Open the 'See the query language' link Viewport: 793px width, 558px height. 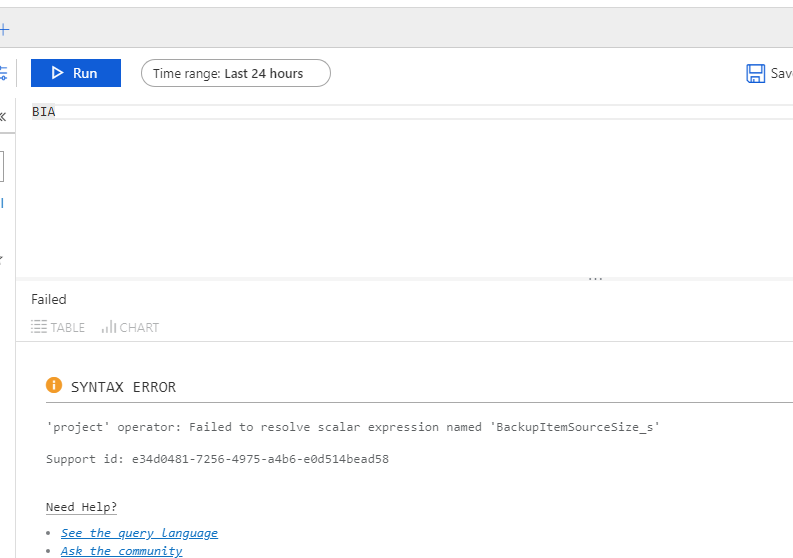(x=139, y=533)
